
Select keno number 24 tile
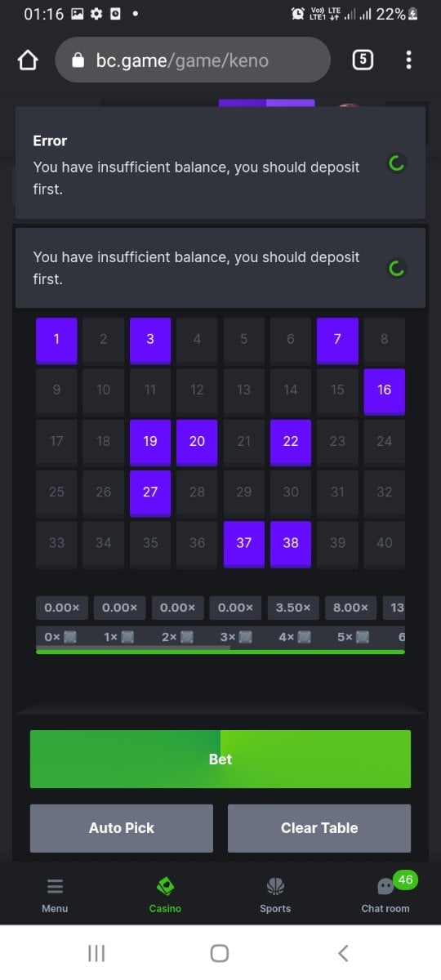[x=384, y=442]
